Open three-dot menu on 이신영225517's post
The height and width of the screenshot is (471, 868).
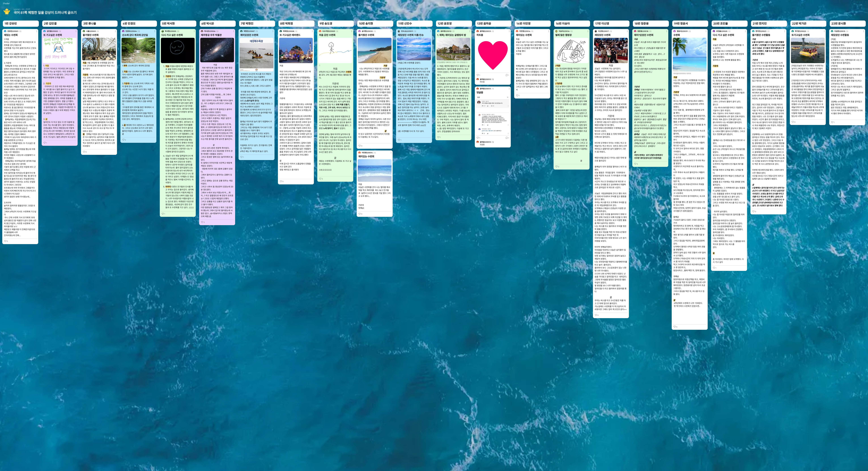click(x=627, y=31)
